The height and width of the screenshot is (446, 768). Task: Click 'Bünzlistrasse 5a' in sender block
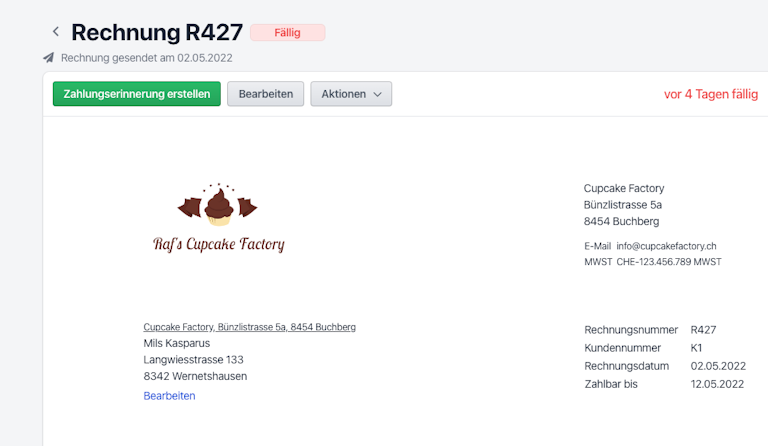[623, 205]
